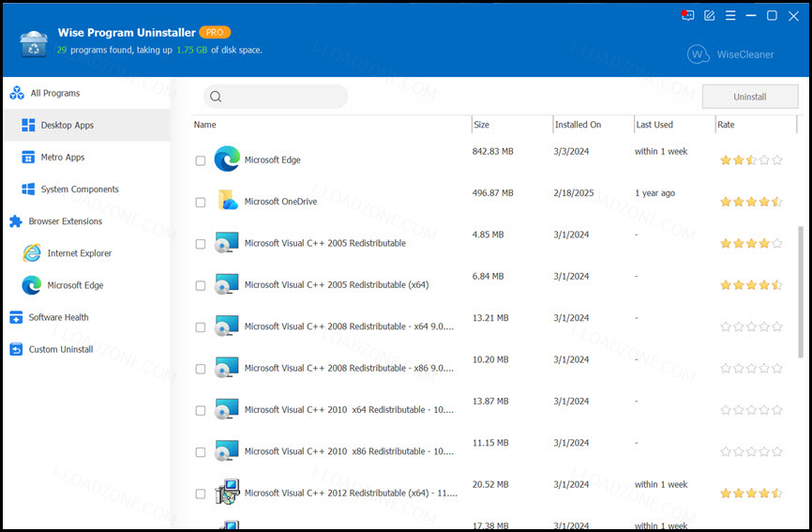The height and width of the screenshot is (532, 812).
Task: Click the Custom Uninstall icon
Action: pos(16,349)
